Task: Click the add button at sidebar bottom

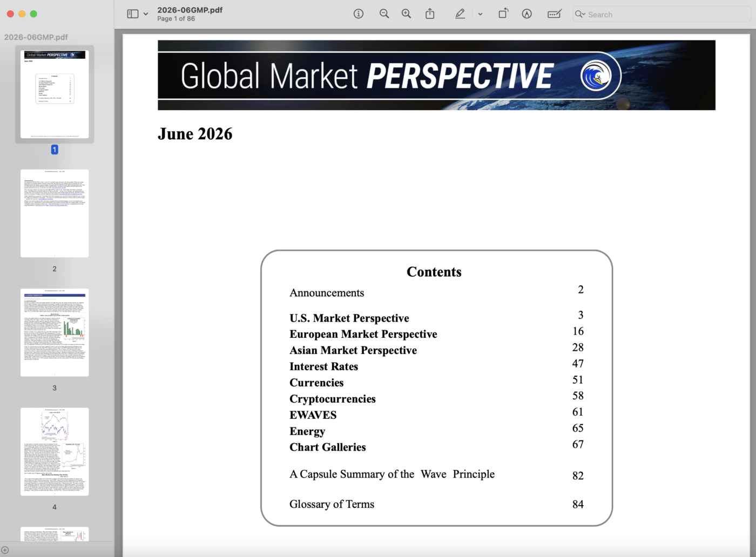Action: [5, 551]
